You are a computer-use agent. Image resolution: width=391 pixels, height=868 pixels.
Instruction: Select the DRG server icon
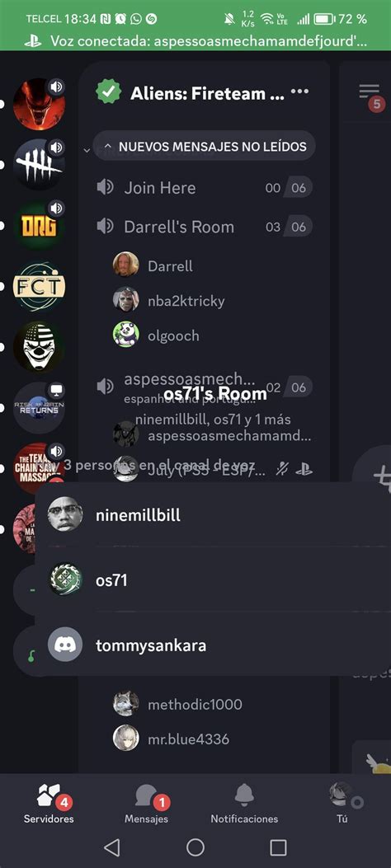coord(39,225)
